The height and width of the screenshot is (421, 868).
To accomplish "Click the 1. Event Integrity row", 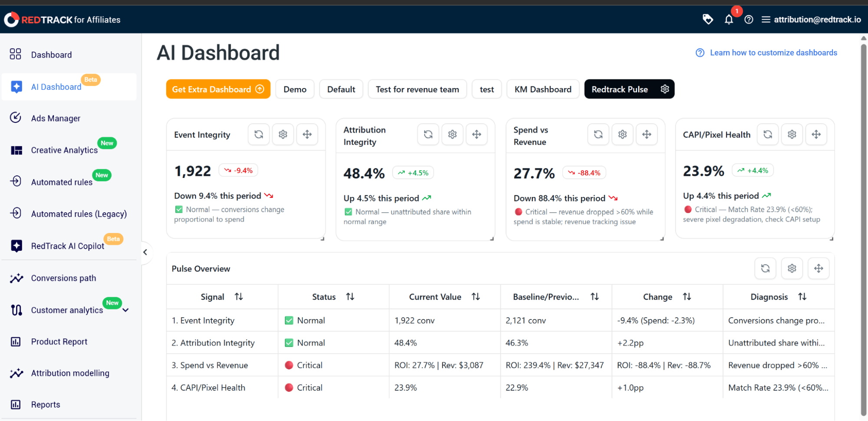I will coord(500,321).
